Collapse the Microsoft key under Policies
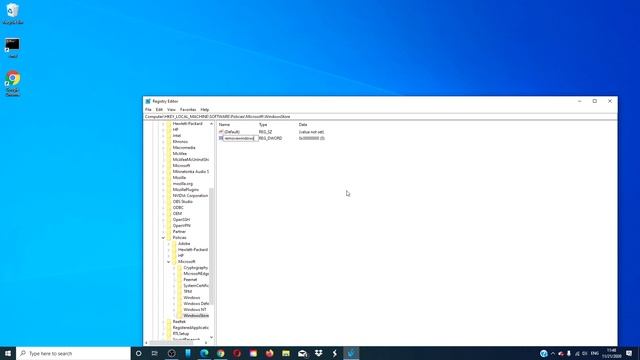Screen dimensions: 640x360 click(x=169, y=262)
